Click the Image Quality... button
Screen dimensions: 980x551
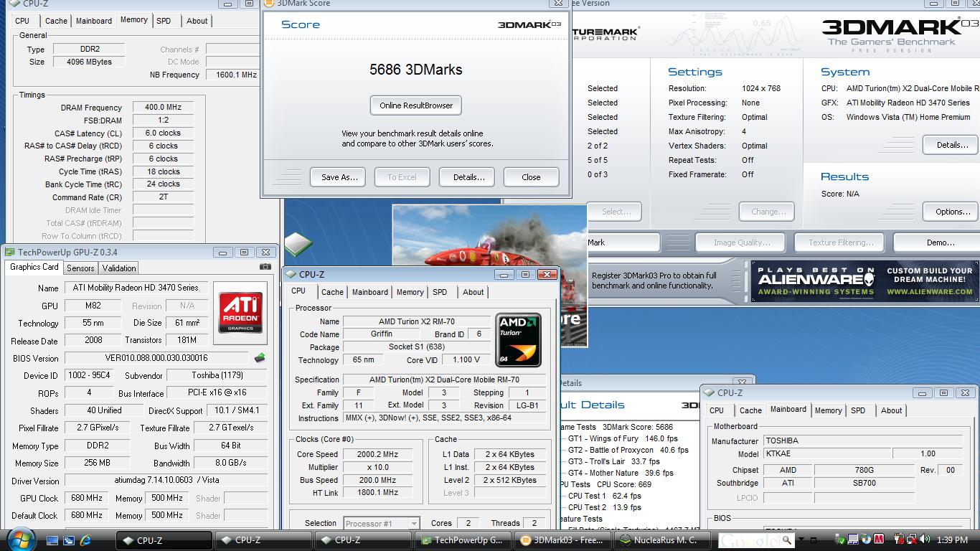click(x=742, y=242)
